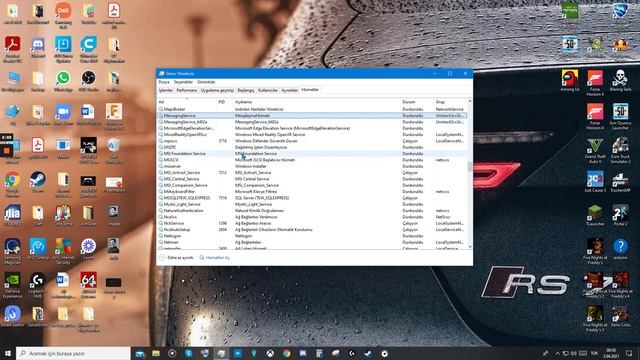Click the scroll-down arrow of the services list
Screen dimensions: 640x360
(x=470, y=247)
